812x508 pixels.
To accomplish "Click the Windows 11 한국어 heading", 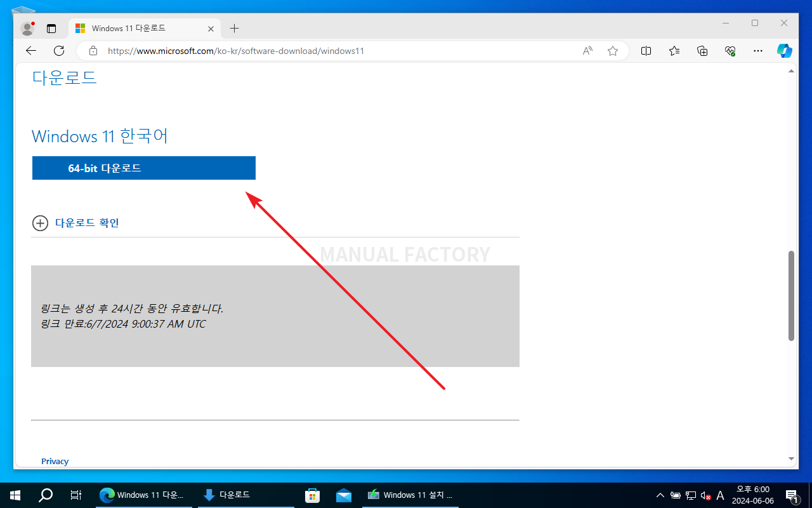I will click(x=100, y=136).
